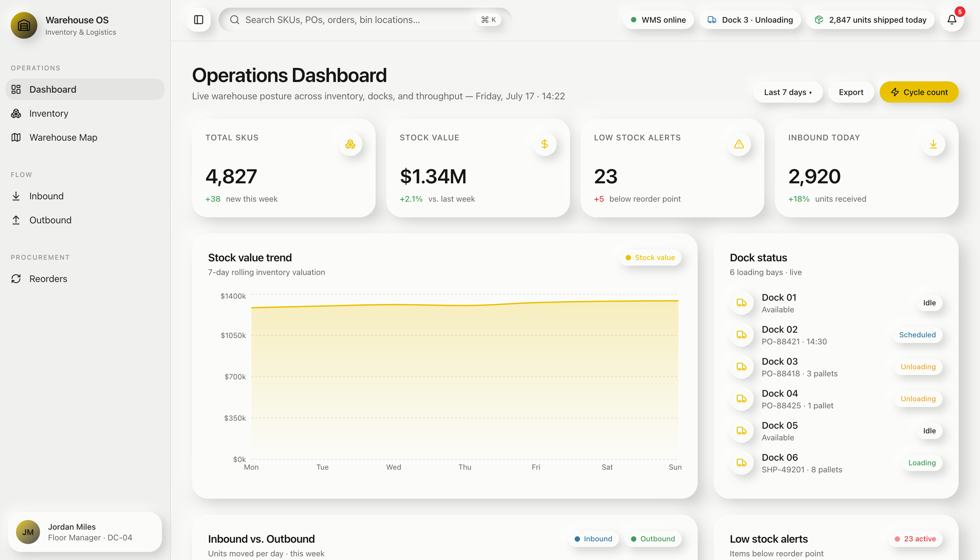Open the Jordan Miles profile card
This screenshot has width=980, height=560.
(x=85, y=532)
